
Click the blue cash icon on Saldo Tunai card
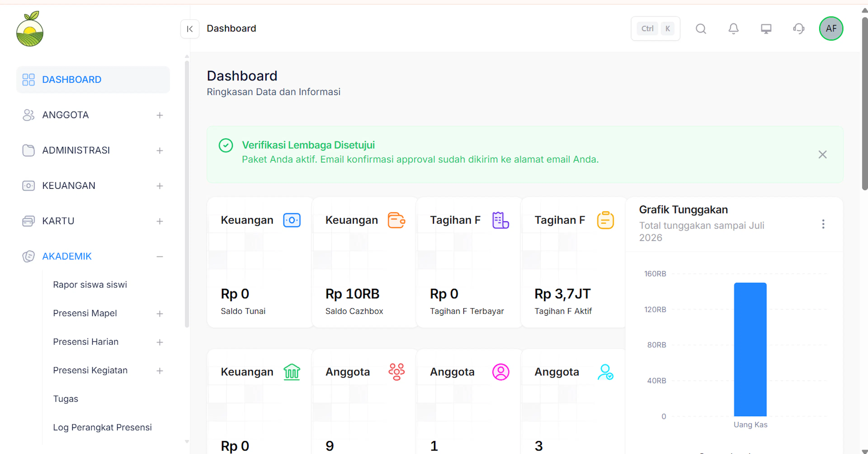pyautogui.click(x=292, y=220)
